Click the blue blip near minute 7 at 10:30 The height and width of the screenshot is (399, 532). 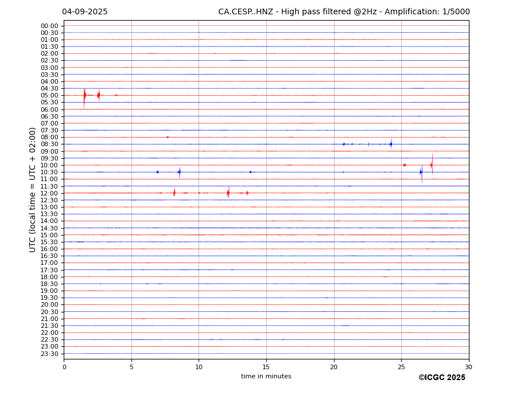click(x=157, y=172)
